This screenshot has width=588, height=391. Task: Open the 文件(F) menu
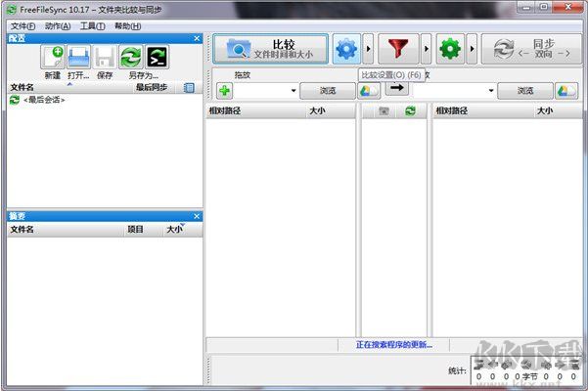pos(23,26)
